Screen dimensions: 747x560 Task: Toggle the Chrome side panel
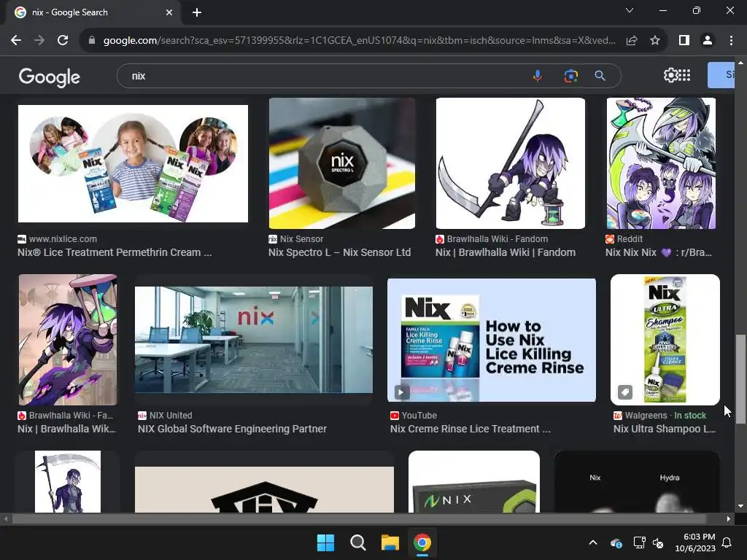(684, 41)
